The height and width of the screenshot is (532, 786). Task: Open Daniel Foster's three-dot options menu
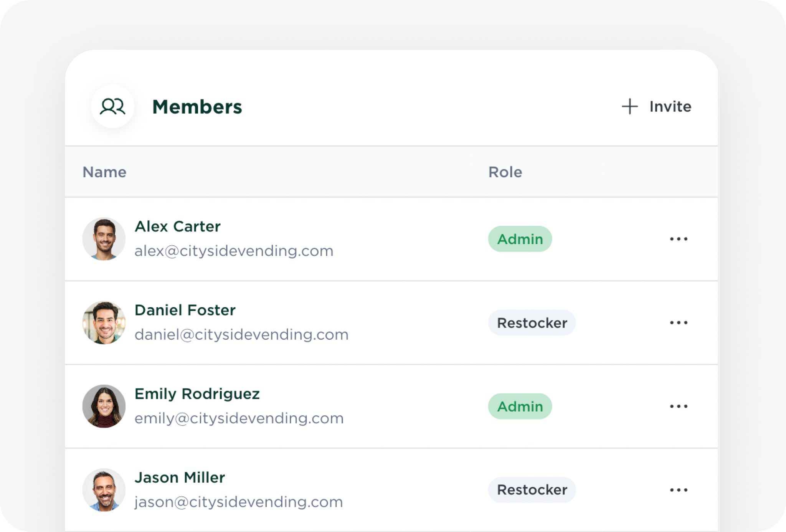(x=678, y=322)
